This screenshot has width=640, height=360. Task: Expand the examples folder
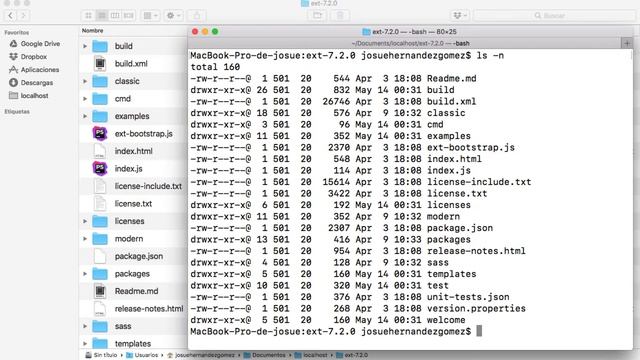point(85,116)
